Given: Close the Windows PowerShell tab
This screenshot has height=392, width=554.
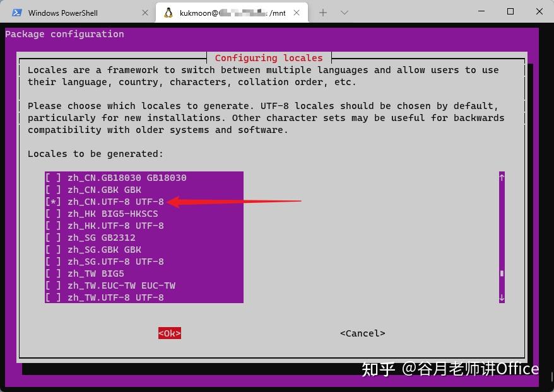Looking at the screenshot, I should pos(146,13).
